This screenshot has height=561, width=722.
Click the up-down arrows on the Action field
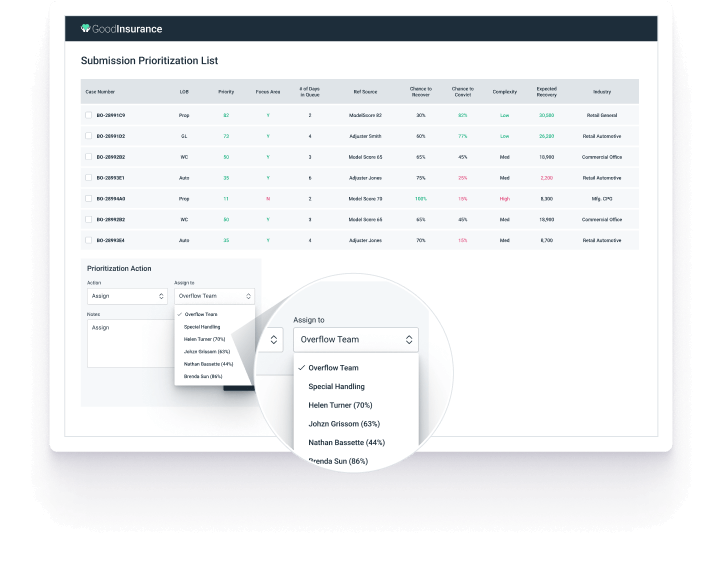point(162,296)
